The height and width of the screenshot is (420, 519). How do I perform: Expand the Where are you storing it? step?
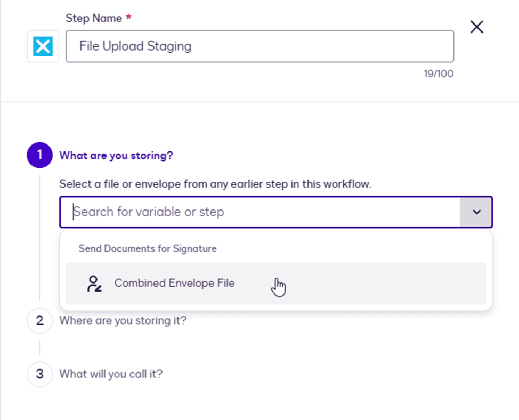click(123, 321)
